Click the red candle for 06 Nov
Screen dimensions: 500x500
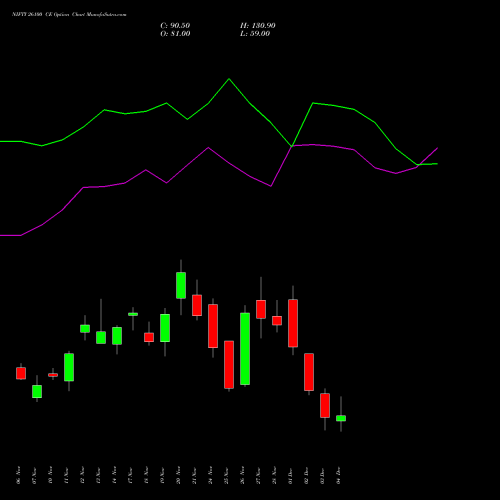point(21,373)
